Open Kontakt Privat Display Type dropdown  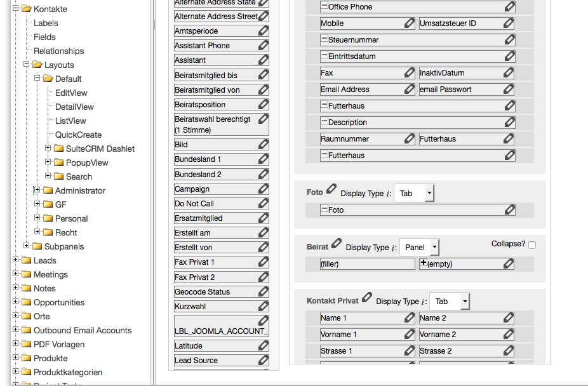tap(449, 302)
